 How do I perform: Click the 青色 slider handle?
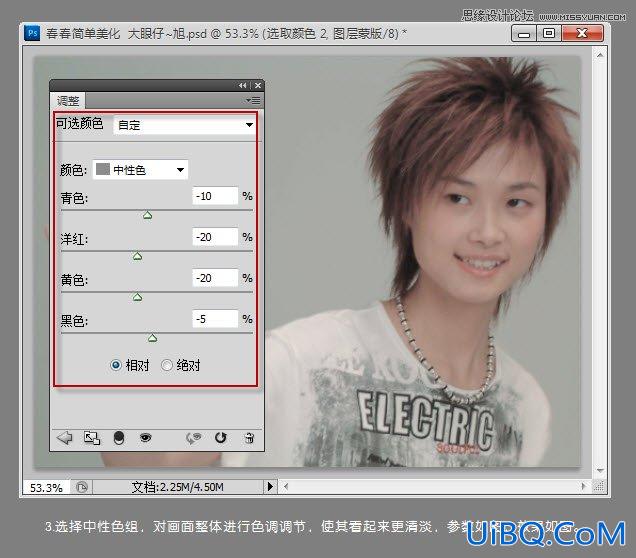click(x=148, y=215)
